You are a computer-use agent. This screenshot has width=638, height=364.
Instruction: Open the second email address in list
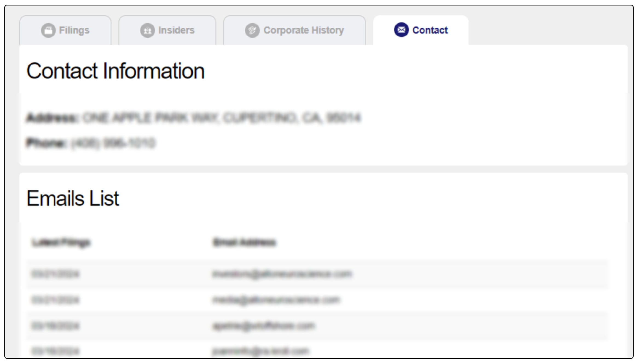[x=276, y=300]
